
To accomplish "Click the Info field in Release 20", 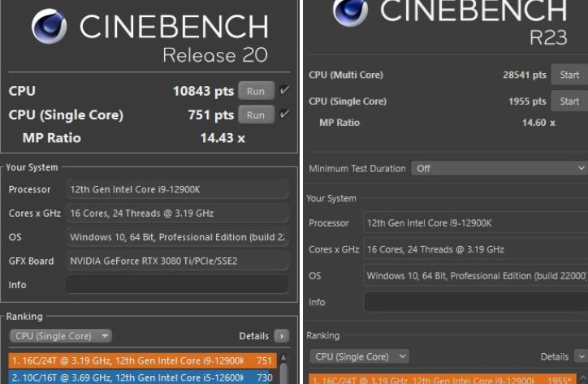I will click(176, 285).
